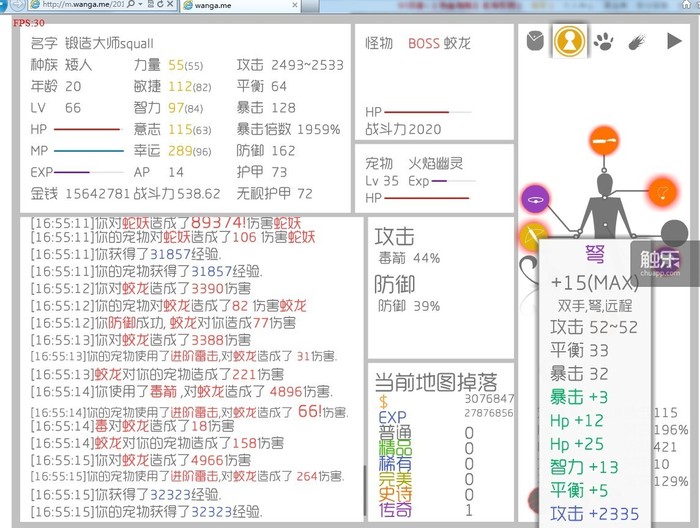Click the 防御 39% defense skill
The height and width of the screenshot is (528, 700).
point(409,306)
